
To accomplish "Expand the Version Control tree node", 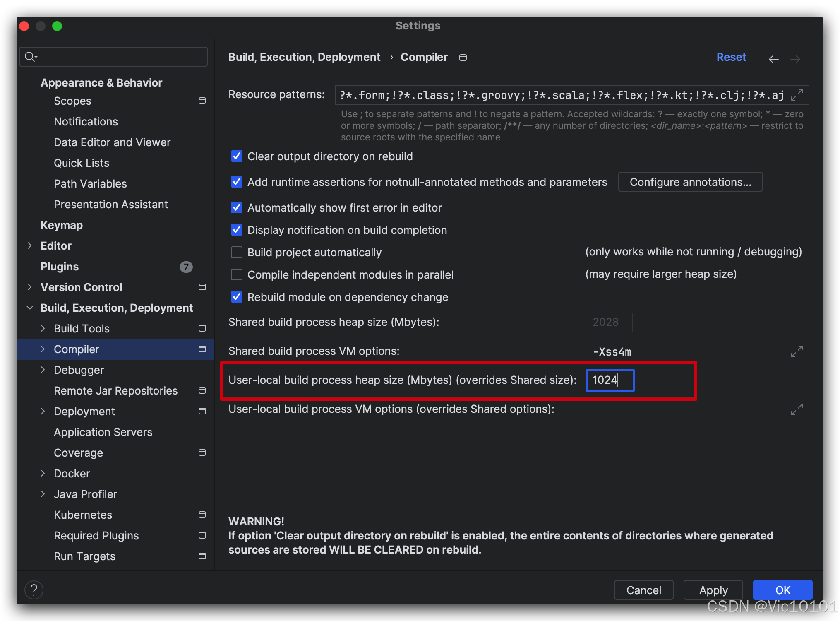I will [x=29, y=287].
